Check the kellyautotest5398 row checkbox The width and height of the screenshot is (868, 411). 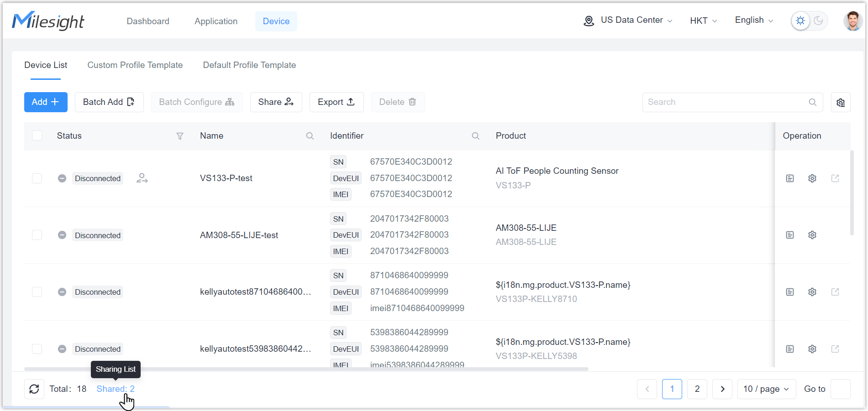click(x=37, y=349)
